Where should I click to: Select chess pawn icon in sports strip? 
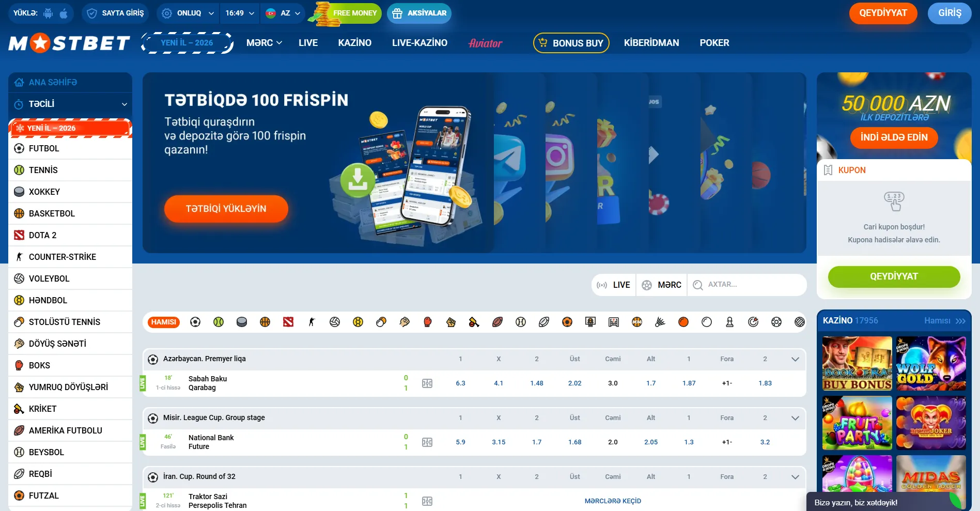click(x=730, y=322)
